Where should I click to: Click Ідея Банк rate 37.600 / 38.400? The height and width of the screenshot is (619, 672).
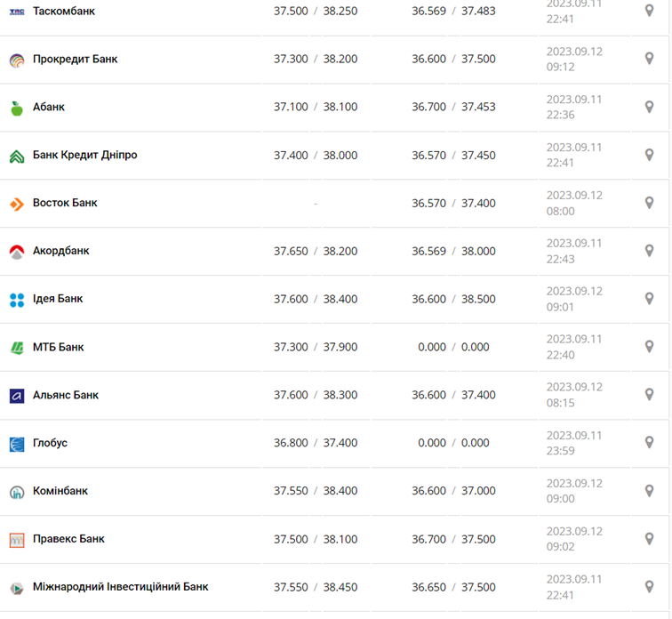316,299
